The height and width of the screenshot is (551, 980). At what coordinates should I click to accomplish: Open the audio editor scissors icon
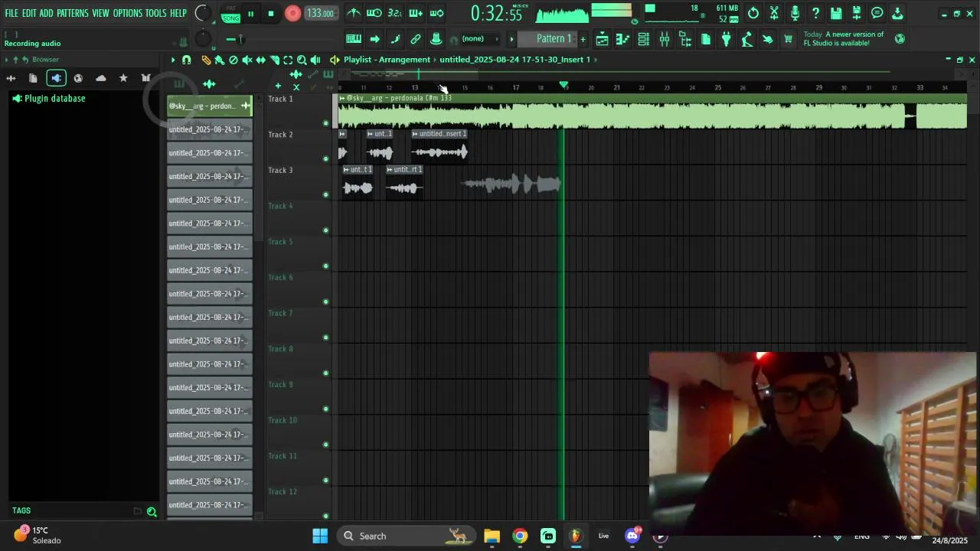point(774,13)
